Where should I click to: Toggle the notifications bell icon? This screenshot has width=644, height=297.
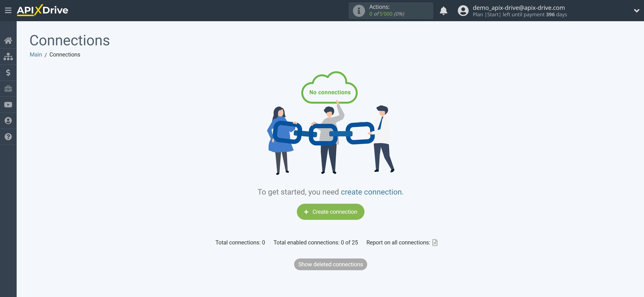pos(444,10)
